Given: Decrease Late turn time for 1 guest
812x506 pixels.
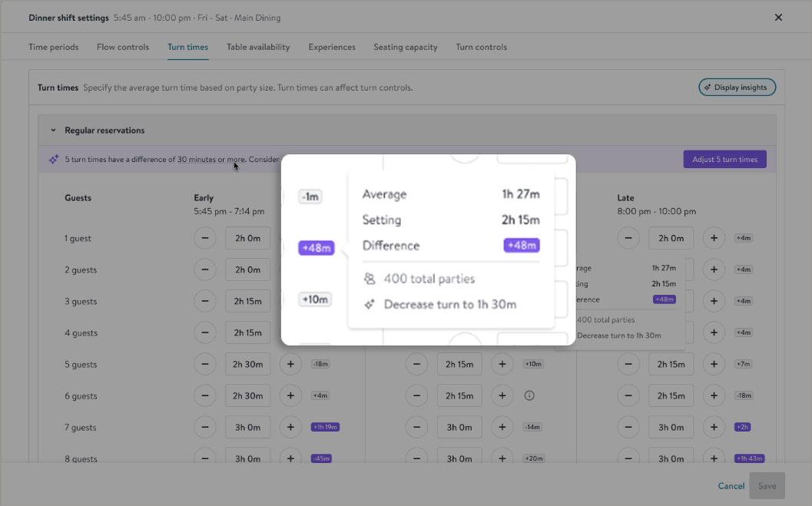Looking at the screenshot, I should point(628,239).
